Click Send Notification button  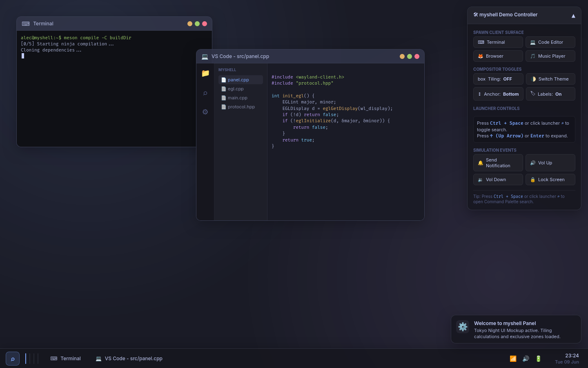[498, 163]
